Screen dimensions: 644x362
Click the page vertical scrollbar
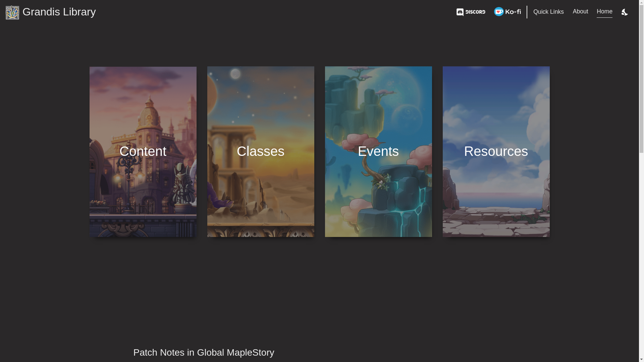tap(641, 181)
